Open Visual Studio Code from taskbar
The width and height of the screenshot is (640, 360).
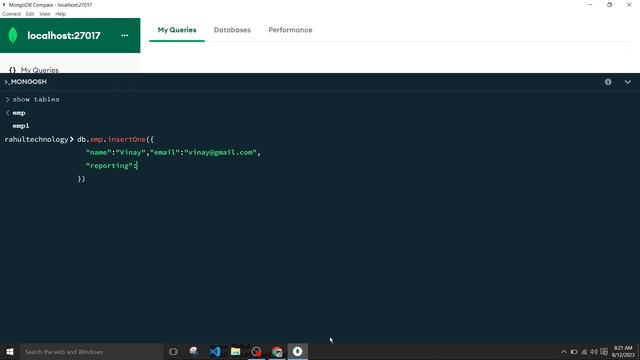click(x=215, y=351)
